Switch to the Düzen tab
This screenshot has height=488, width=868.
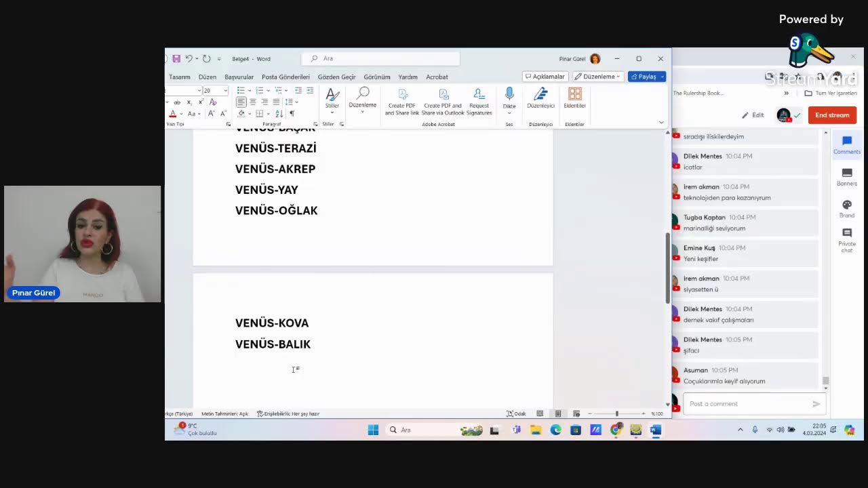[208, 77]
